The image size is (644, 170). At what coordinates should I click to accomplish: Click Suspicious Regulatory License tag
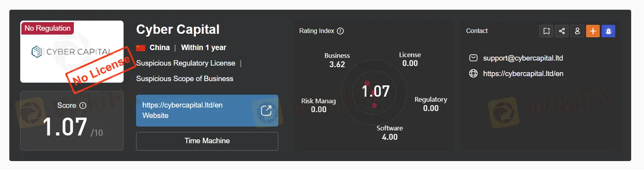(x=186, y=63)
